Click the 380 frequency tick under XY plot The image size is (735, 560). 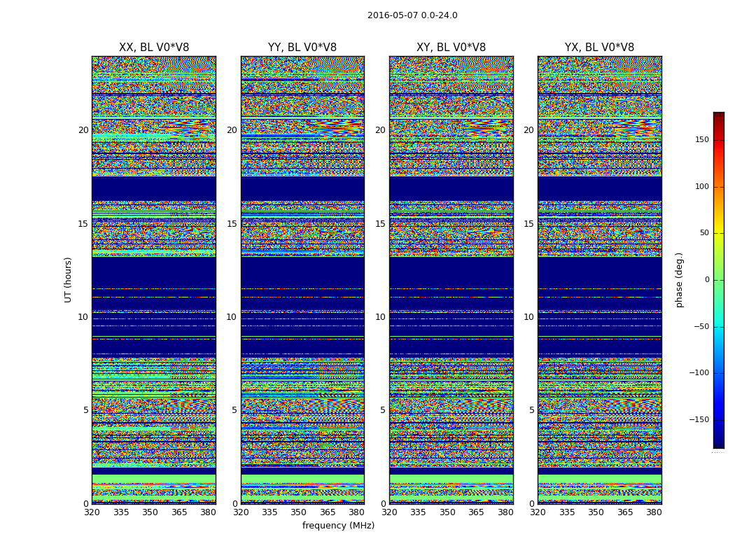[x=505, y=512]
